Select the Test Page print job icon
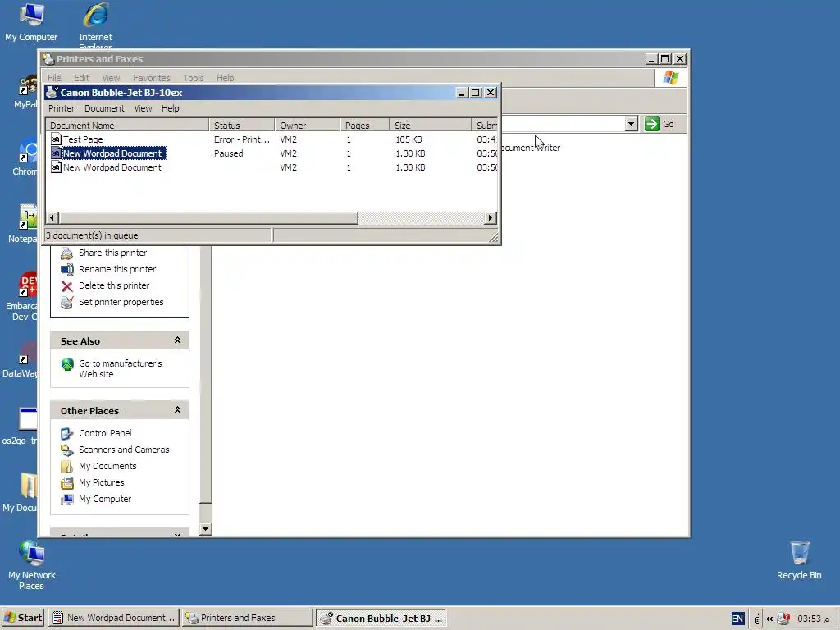Image resolution: width=840 pixels, height=630 pixels. click(x=56, y=139)
